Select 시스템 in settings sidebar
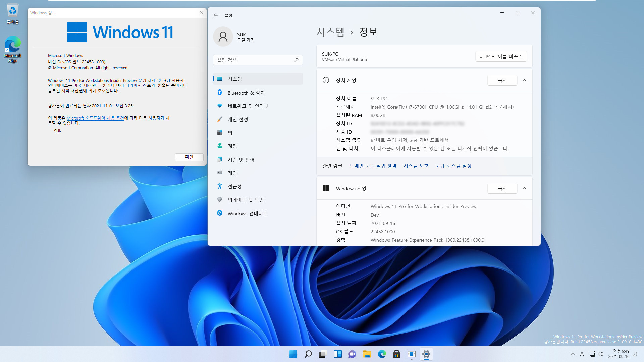The image size is (644, 362). [258, 79]
